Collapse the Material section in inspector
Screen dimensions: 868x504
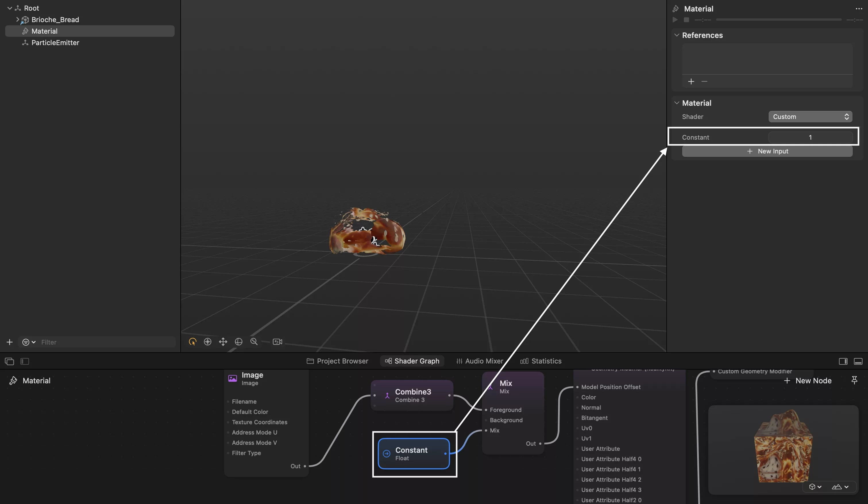click(676, 103)
